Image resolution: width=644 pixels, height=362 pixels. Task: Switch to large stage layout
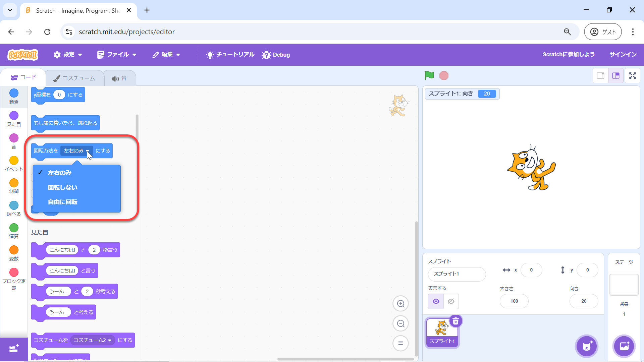tap(616, 76)
